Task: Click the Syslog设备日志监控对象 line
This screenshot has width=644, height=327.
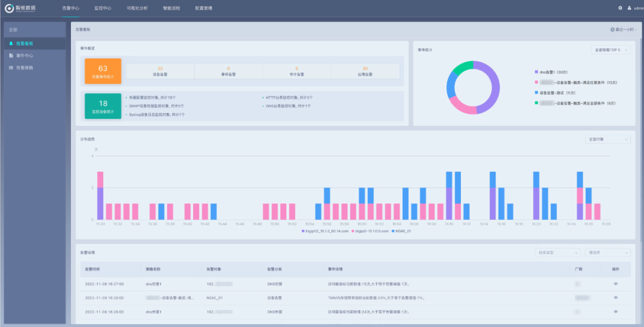Action: (x=157, y=115)
